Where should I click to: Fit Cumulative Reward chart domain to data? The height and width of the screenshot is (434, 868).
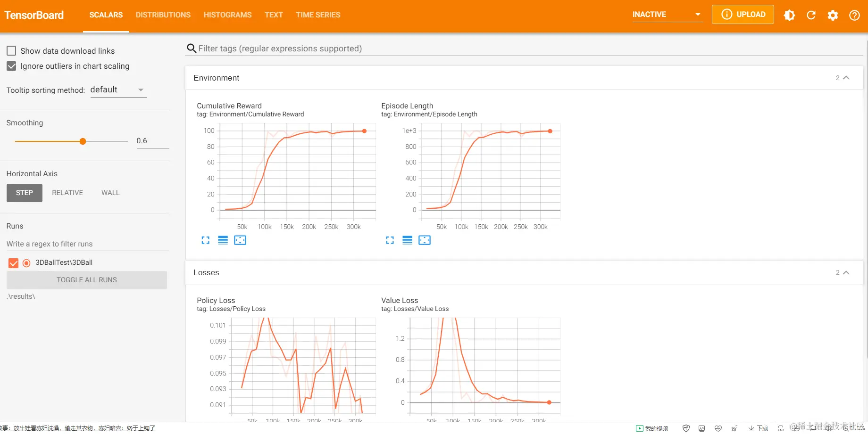pyautogui.click(x=240, y=240)
